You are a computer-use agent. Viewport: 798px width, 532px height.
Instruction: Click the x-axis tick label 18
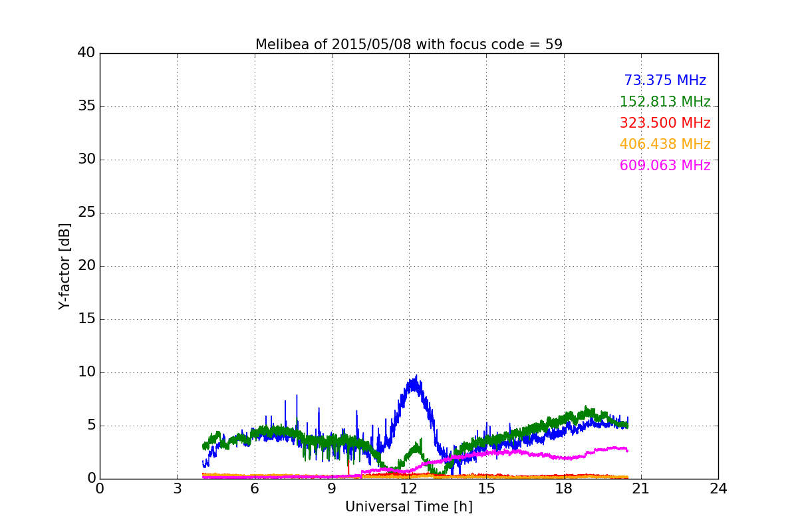tap(564, 489)
